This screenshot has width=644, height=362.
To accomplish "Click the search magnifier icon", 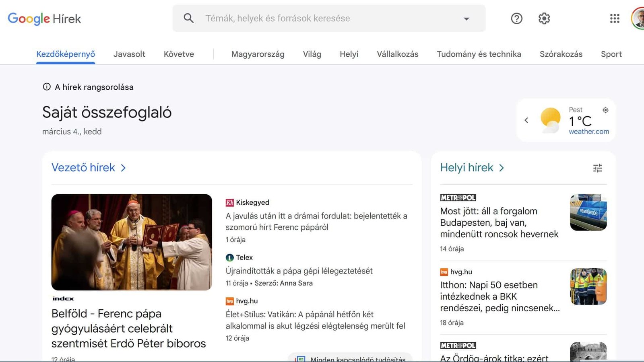I will pyautogui.click(x=188, y=18).
